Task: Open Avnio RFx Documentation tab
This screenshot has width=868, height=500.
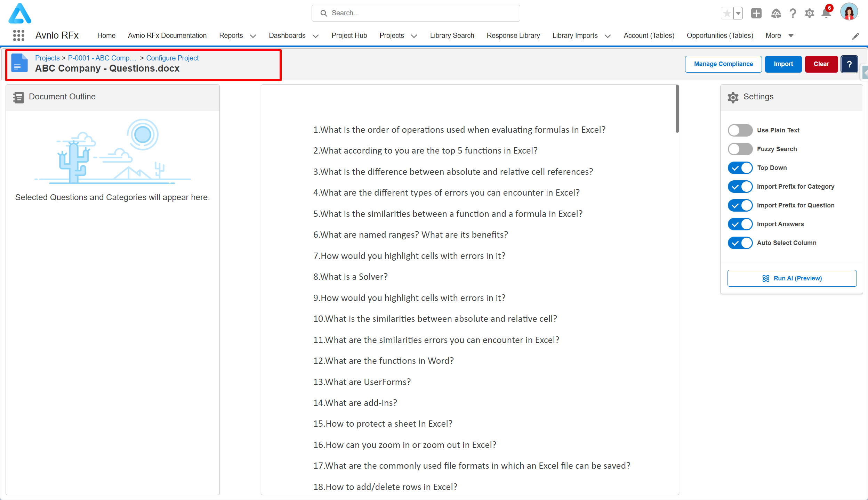Action: click(x=167, y=35)
